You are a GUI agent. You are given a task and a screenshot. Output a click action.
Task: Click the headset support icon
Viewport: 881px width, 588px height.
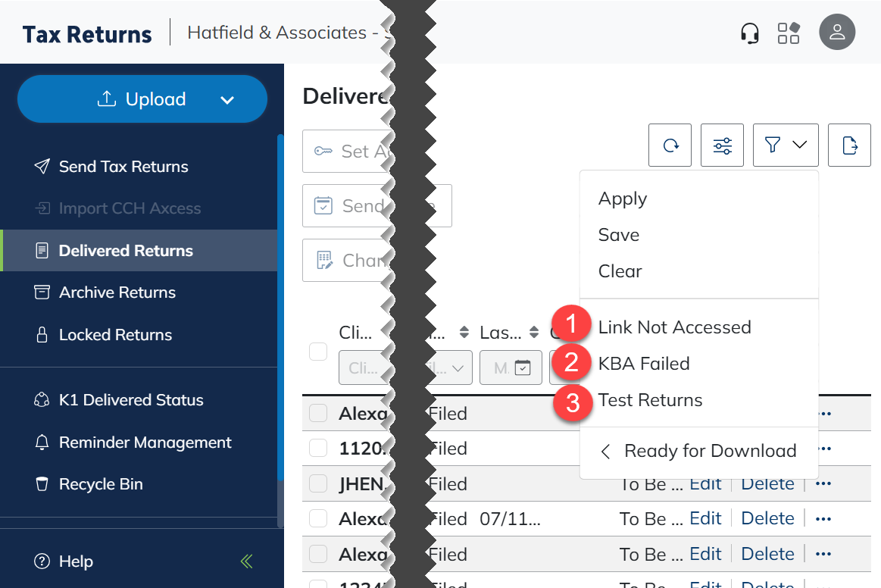click(x=749, y=33)
